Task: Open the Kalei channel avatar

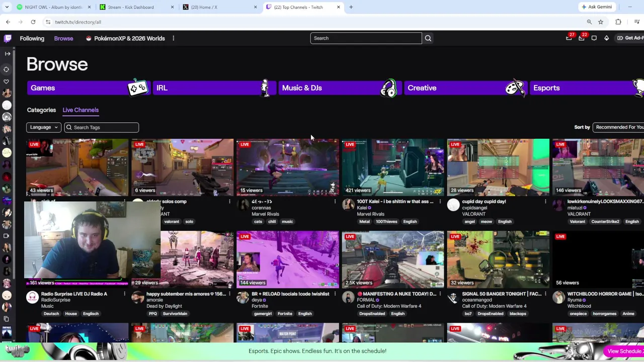Action: [348, 205]
